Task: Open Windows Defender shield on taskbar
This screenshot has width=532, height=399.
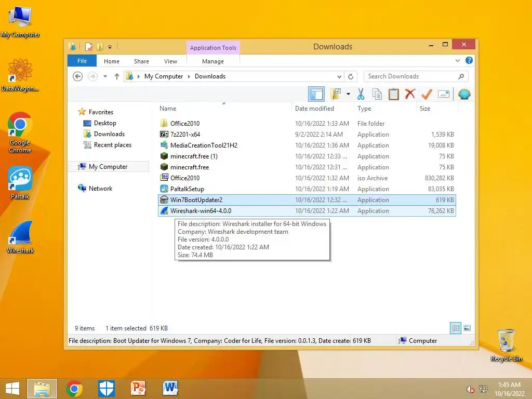Action: click(106, 389)
